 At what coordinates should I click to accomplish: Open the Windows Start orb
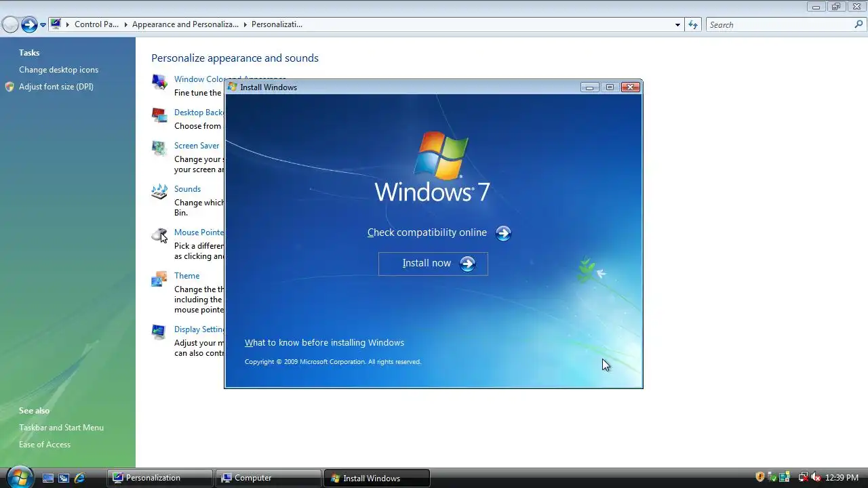pos(18,477)
